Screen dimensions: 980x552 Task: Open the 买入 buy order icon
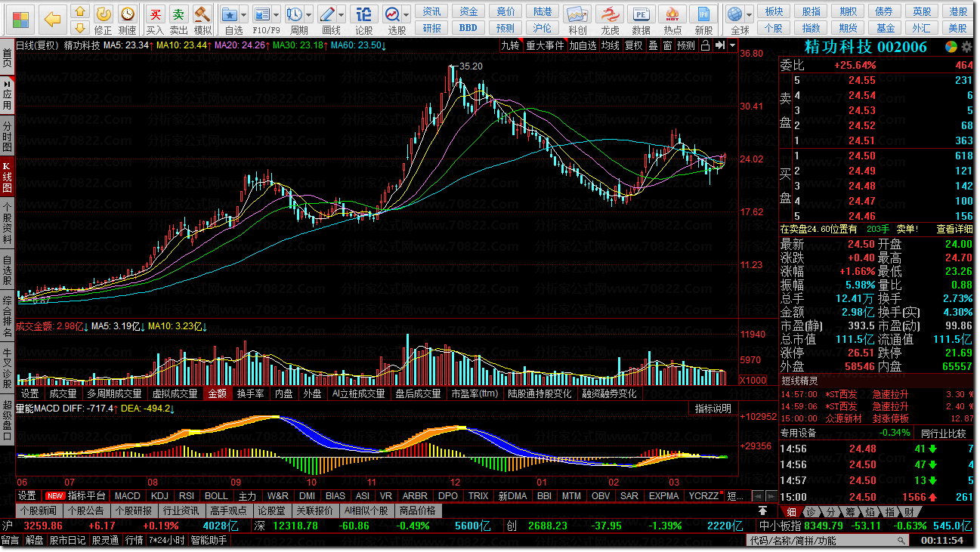(155, 14)
